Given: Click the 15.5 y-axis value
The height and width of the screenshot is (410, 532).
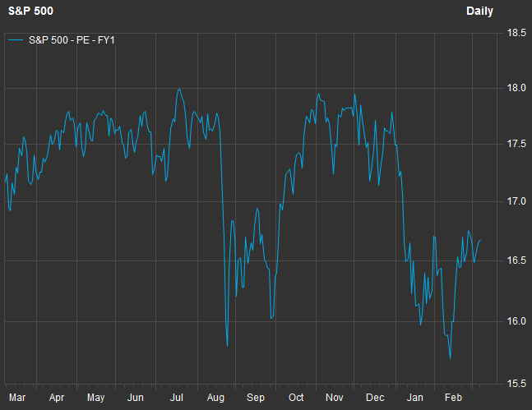Looking at the screenshot, I should 516,384.
